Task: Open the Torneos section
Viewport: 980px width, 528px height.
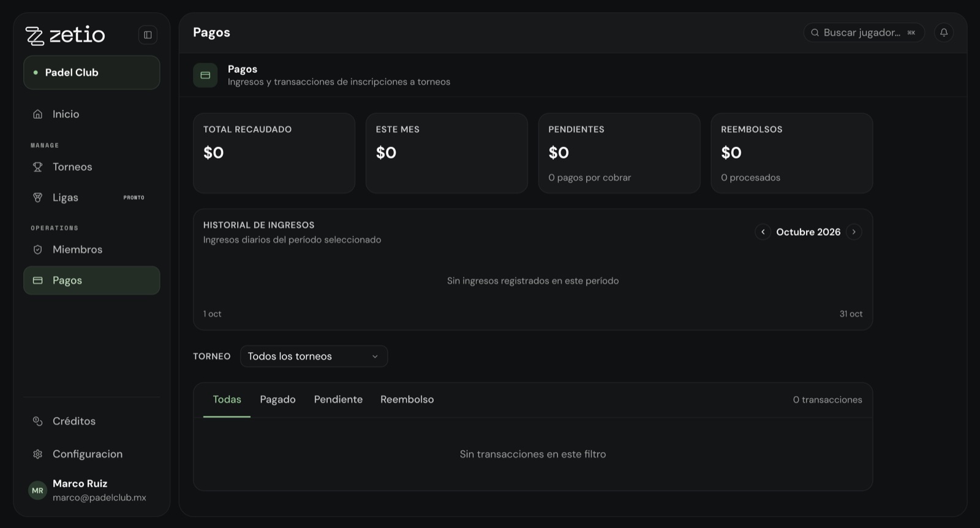Action: pyautogui.click(x=92, y=167)
